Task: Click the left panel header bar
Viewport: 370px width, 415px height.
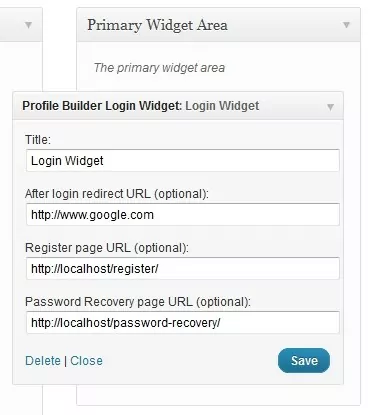Action: [x=21, y=25]
